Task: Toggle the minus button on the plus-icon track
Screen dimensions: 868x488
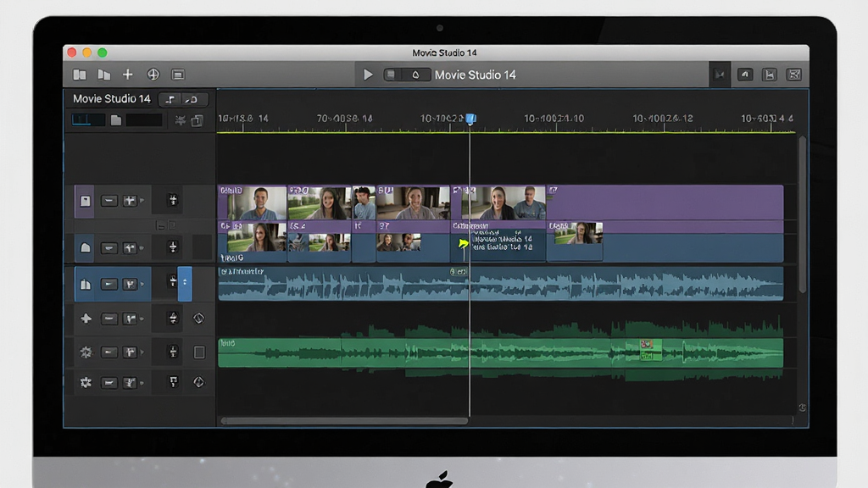Action: coord(109,319)
